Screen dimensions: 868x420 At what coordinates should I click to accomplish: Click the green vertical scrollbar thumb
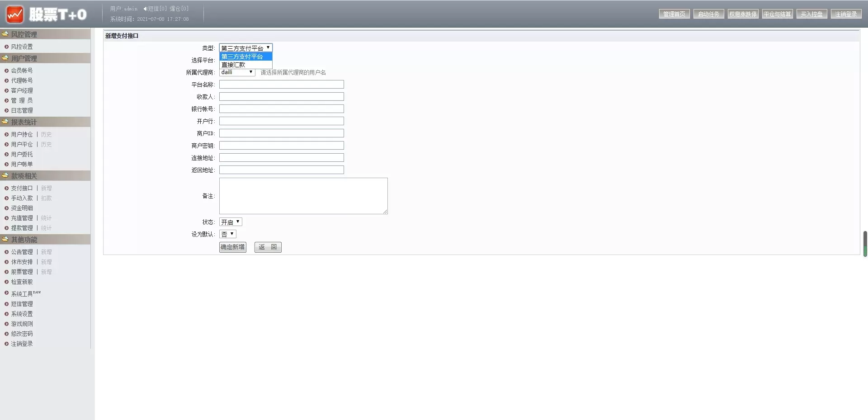(x=865, y=244)
